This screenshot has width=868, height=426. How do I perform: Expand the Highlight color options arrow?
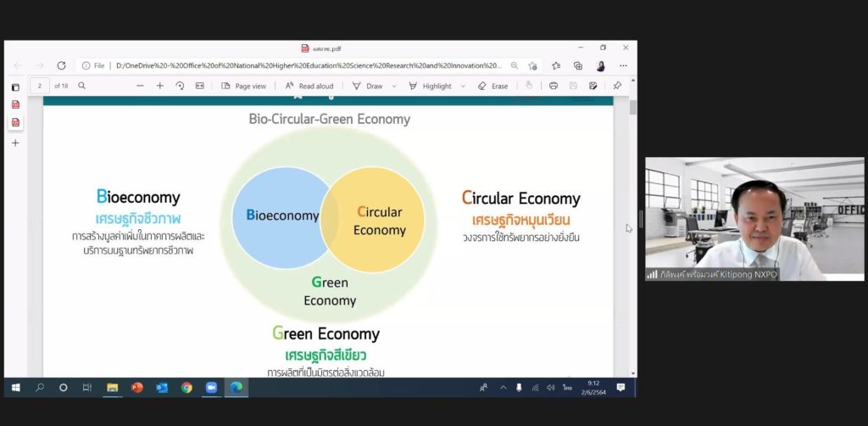click(x=463, y=86)
